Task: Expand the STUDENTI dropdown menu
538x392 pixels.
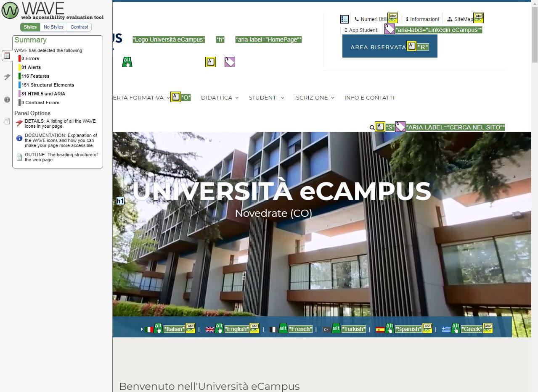Action: (266, 97)
